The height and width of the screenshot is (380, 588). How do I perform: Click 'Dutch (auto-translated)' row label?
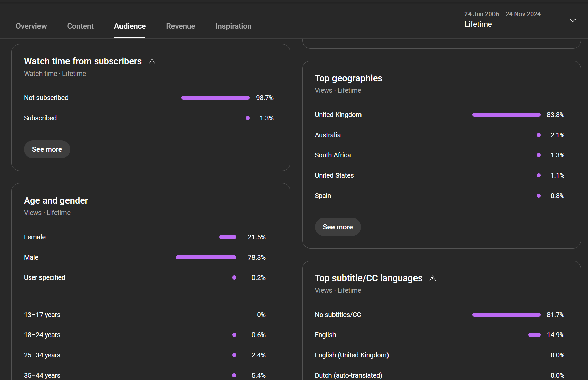[x=349, y=375]
